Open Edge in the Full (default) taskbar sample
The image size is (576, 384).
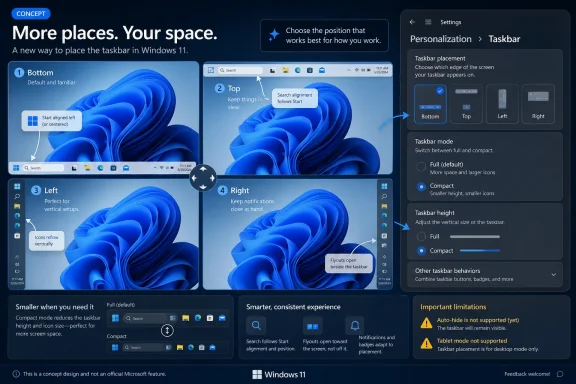[x=198, y=318]
